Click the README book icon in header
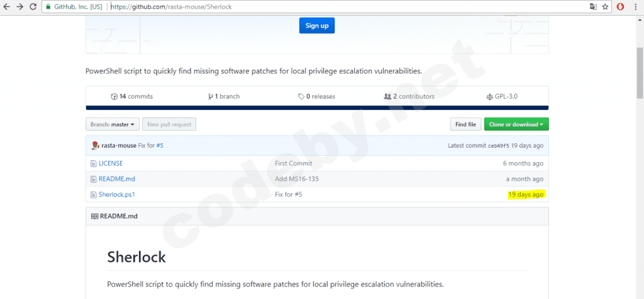This screenshot has height=299, width=644. coord(94,216)
